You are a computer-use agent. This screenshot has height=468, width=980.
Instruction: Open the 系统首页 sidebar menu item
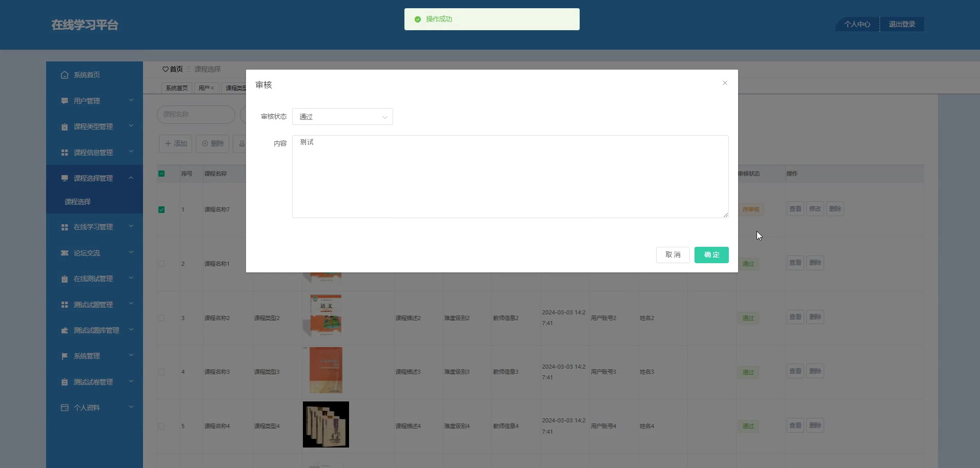(94, 75)
